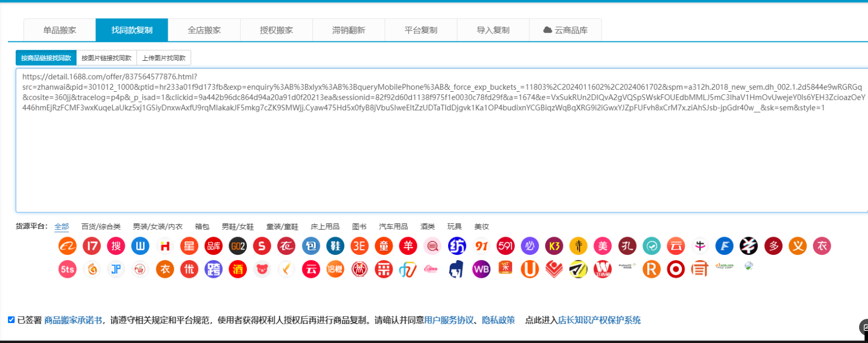
Task: Select the blue 纺 platform icon
Action: (x=457, y=246)
